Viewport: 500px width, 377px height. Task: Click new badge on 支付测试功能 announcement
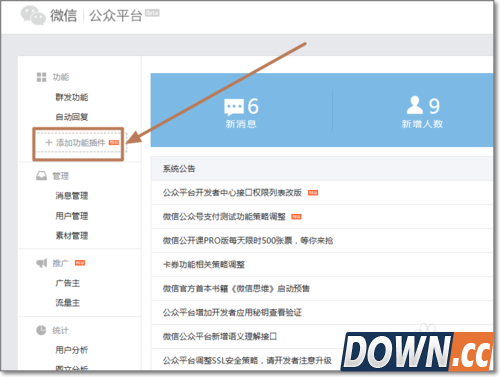[296, 217]
